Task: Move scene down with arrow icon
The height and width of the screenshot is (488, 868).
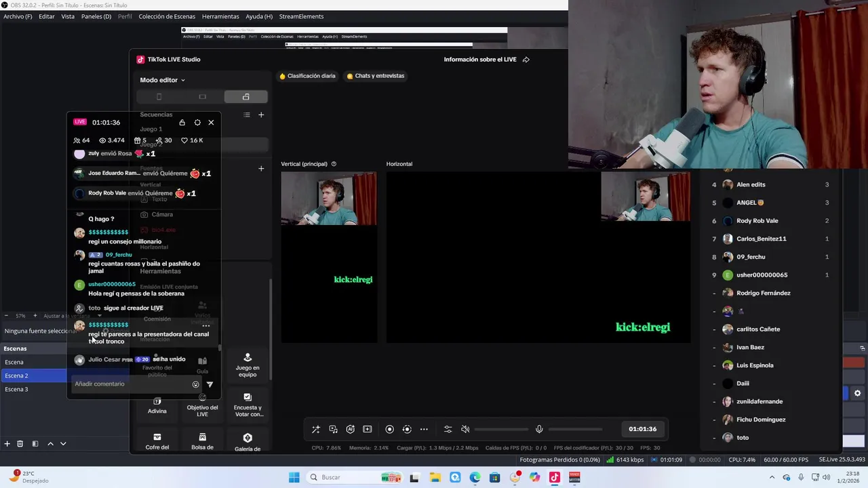Action: 63,444
